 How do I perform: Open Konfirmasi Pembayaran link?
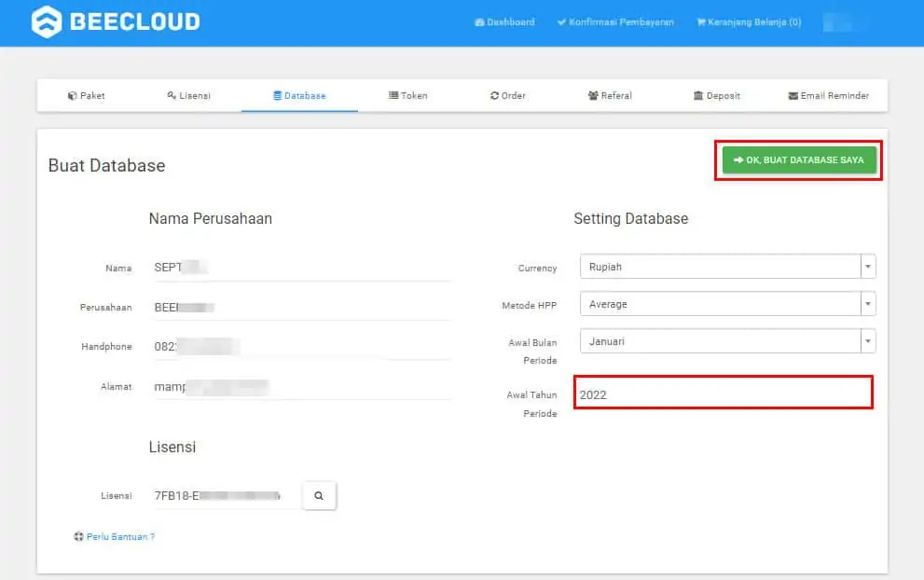(x=615, y=22)
